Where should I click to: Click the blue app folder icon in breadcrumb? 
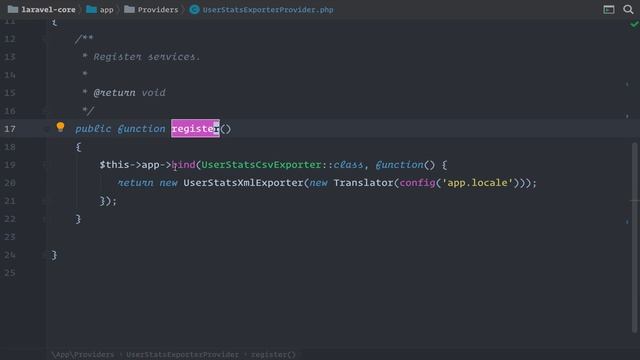[x=91, y=9]
